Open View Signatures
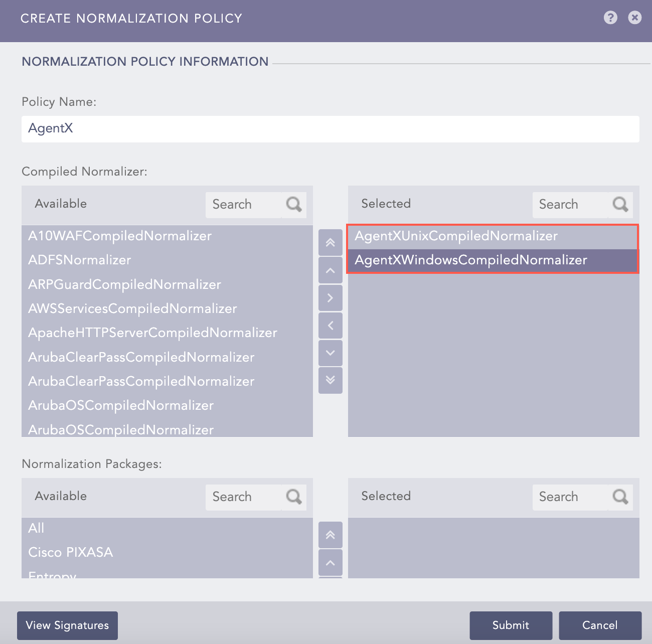Viewport: 652px width, 644px height. click(67, 625)
